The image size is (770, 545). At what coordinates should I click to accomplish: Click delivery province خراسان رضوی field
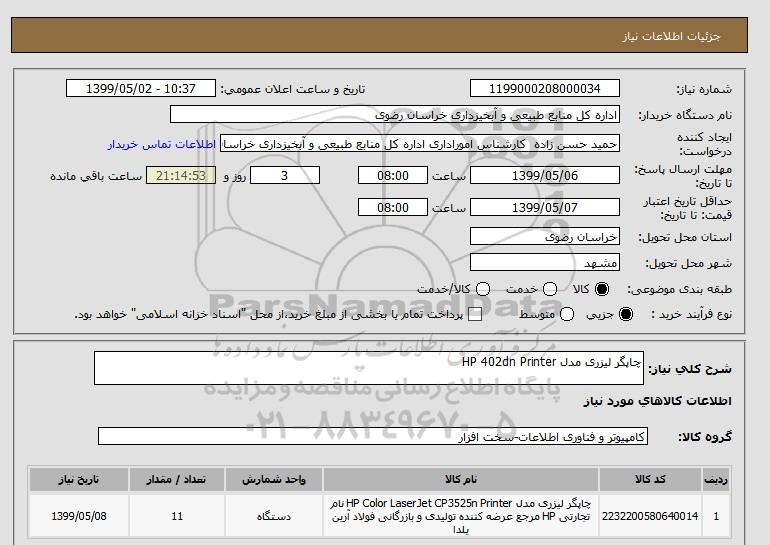(x=545, y=237)
